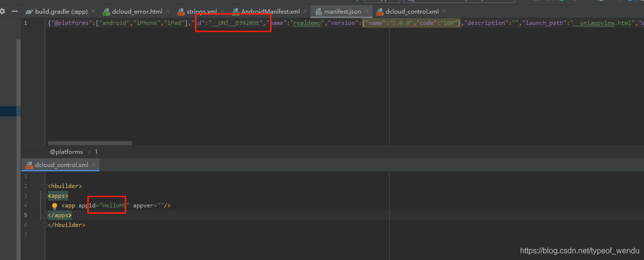Click the XML icon on top dcloud_control.xml tab
Screen dimensions: 644x260
click(380, 11)
